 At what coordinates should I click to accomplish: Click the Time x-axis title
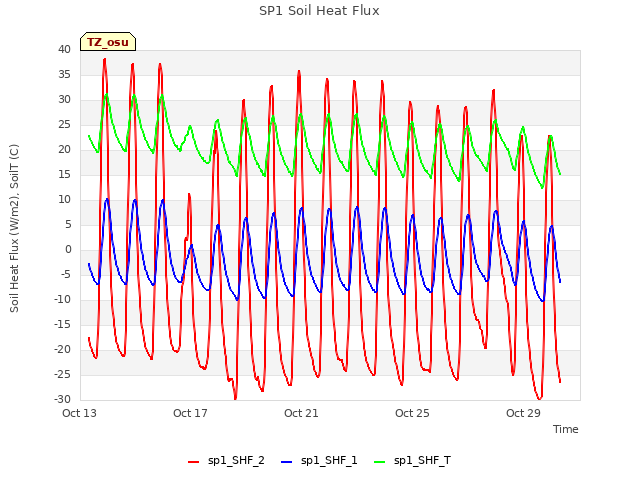tap(566, 429)
